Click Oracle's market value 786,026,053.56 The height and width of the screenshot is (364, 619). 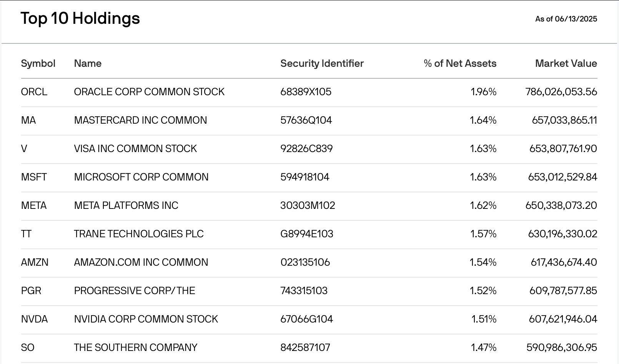(561, 92)
